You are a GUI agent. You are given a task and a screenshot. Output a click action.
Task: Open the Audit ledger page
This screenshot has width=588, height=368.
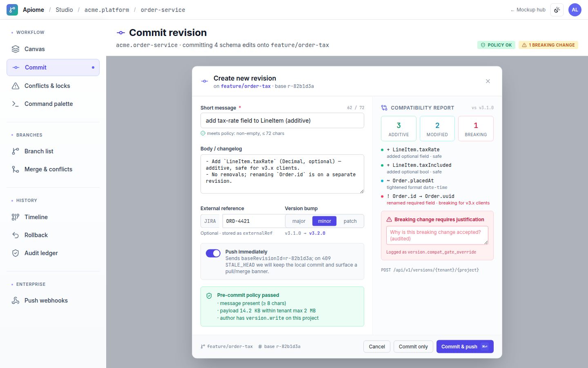(x=53, y=253)
